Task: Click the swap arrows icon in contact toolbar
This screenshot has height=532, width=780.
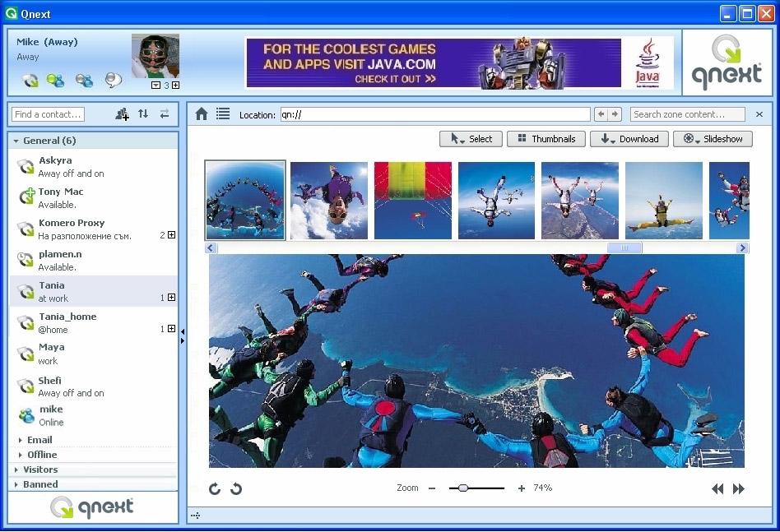Action: (165, 113)
